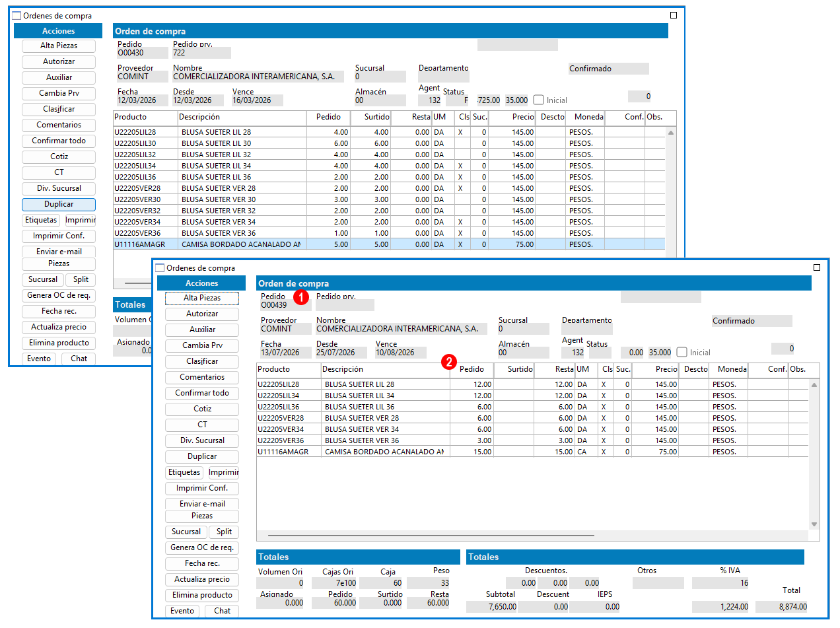Click the window checkbox icon of front Ordenes de compra
The height and width of the screenshot is (628, 840).
pyautogui.click(x=159, y=268)
